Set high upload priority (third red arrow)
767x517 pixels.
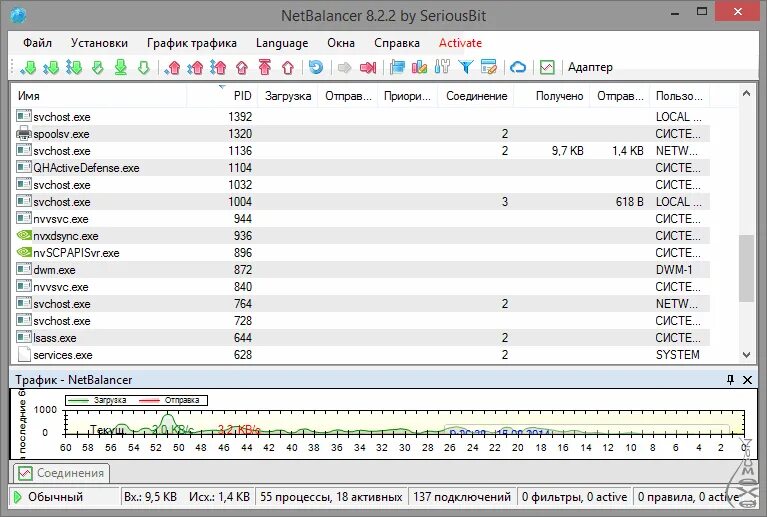tap(218, 67)
